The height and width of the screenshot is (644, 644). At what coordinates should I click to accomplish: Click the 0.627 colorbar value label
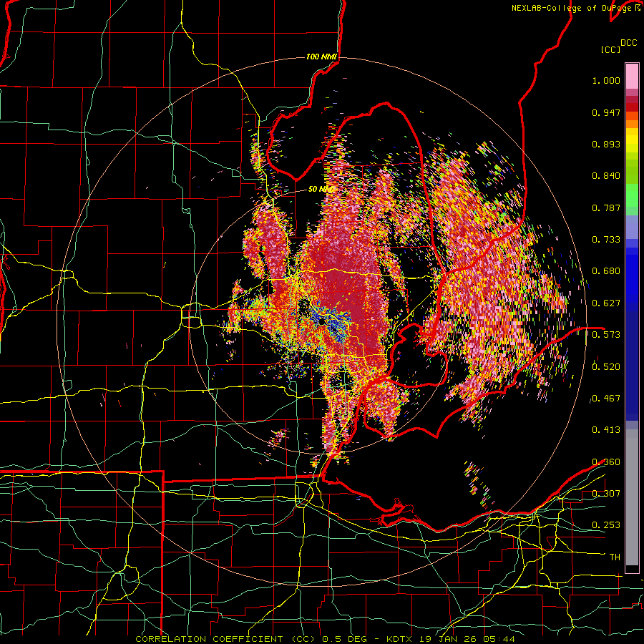tap(606, 303)
